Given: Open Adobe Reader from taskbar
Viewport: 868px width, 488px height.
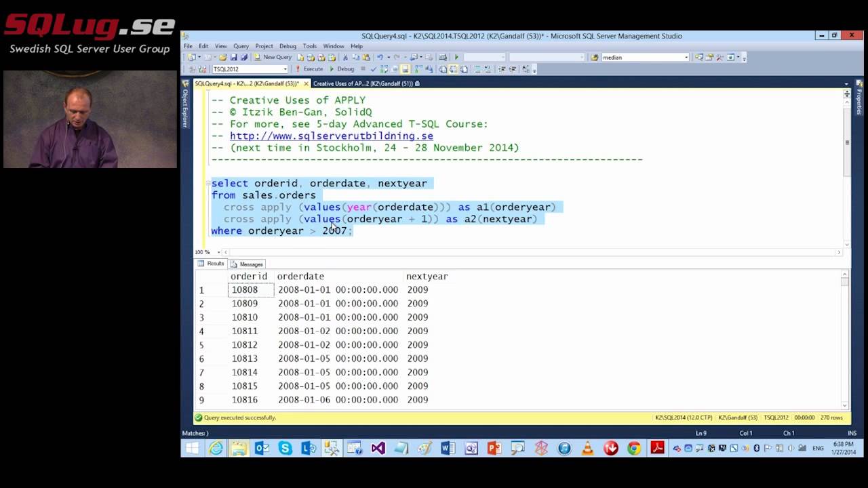Looking at the screenshot, I should (x=657, y=448).
